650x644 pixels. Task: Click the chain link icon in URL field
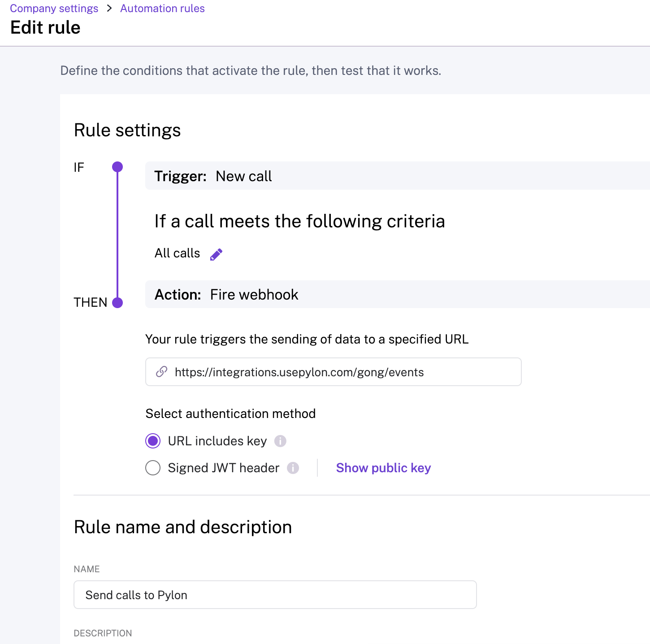tap(161, 372)
